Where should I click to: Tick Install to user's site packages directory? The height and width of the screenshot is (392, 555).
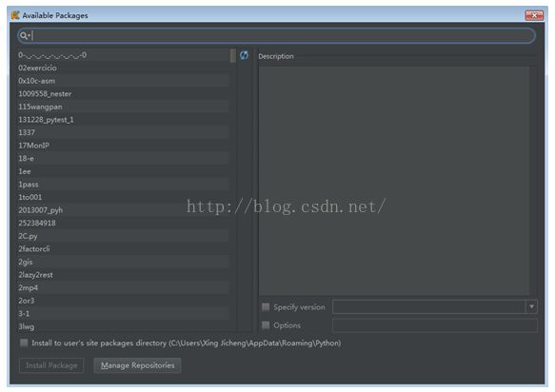(x=24, y=343)
